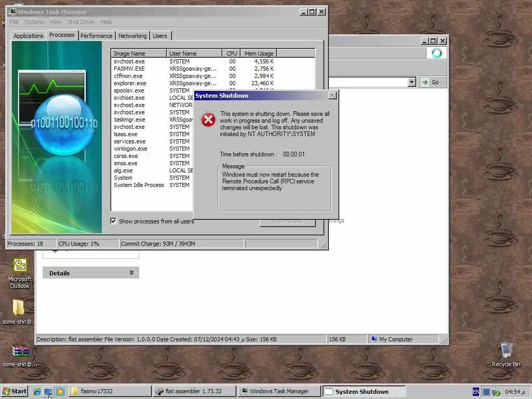The width and height of the screenshot is (532, 399).
Task: Select the spoolsv.exe process row
Action: [x=153, y=90]
